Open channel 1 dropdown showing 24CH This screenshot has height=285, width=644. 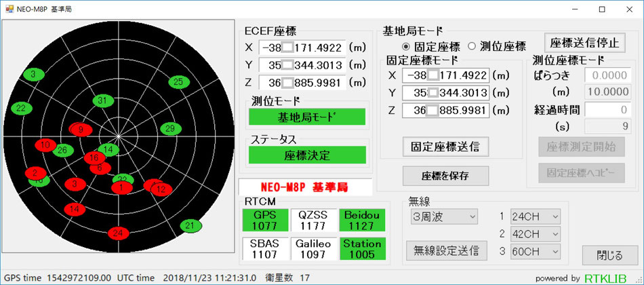click(x=536, y=216)
